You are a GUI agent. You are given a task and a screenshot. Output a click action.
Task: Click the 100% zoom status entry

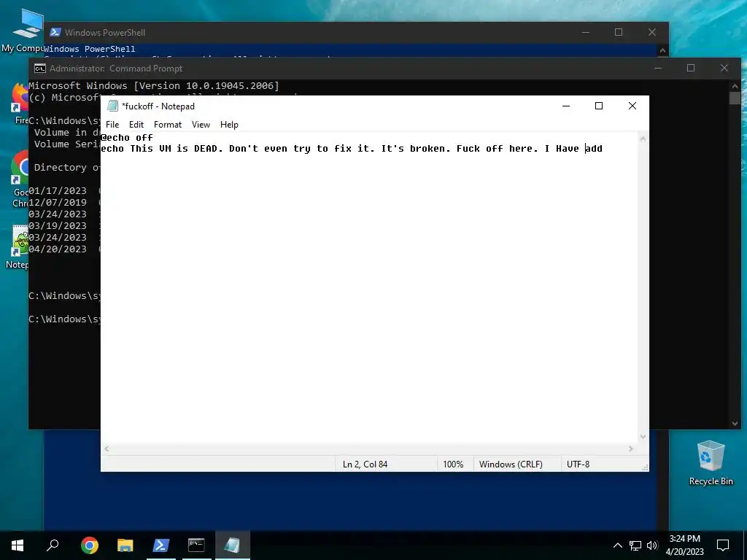tap(453, 464)
